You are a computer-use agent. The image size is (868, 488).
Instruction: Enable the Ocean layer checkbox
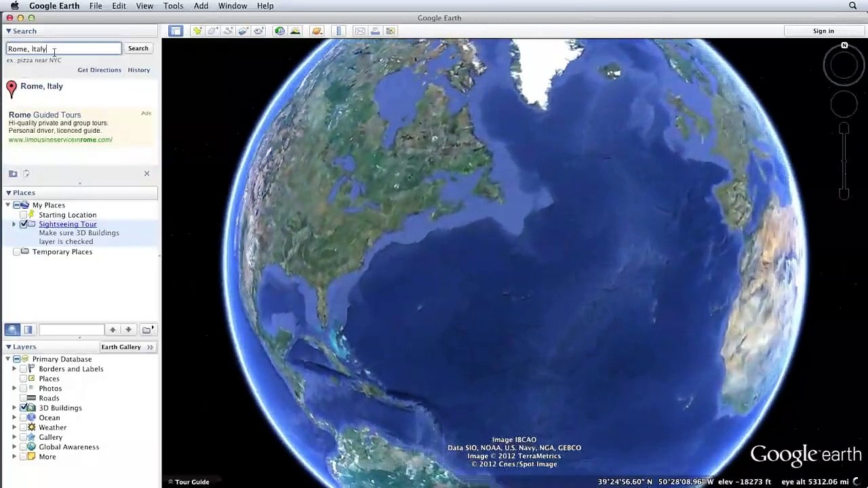[x=24, y=418]
